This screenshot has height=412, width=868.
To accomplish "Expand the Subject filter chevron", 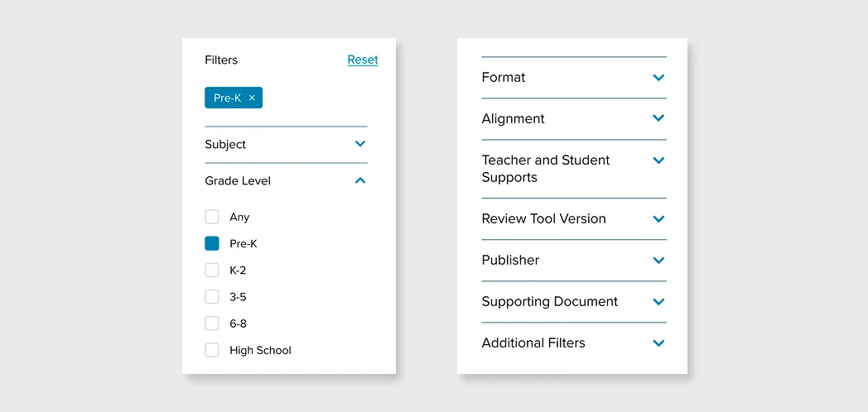I will pyautogui.click(x=360, y=144).
